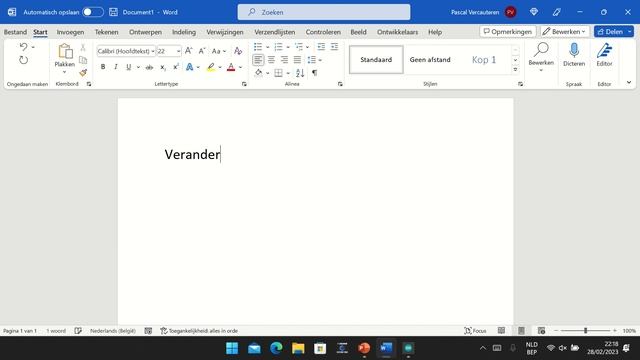The width and height of the screenshot is (640, 360).
Task: Sort text A to Z icon
Action: (x=300, y=73)
